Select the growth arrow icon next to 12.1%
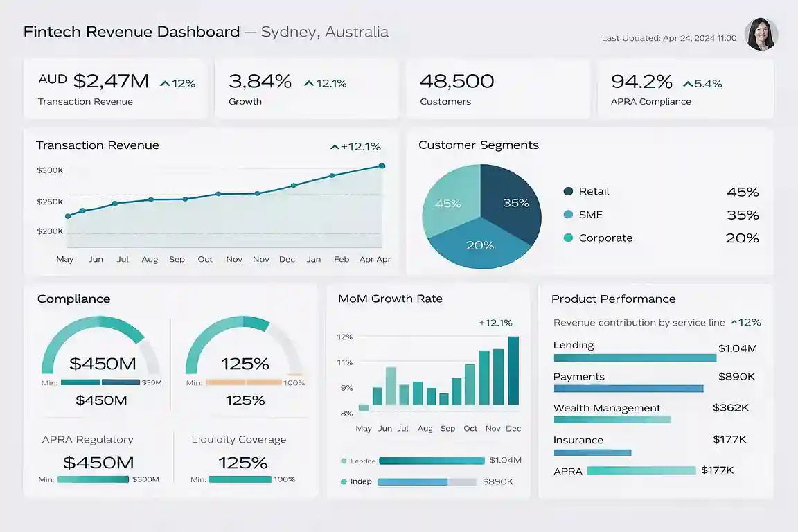 (308, 82)
